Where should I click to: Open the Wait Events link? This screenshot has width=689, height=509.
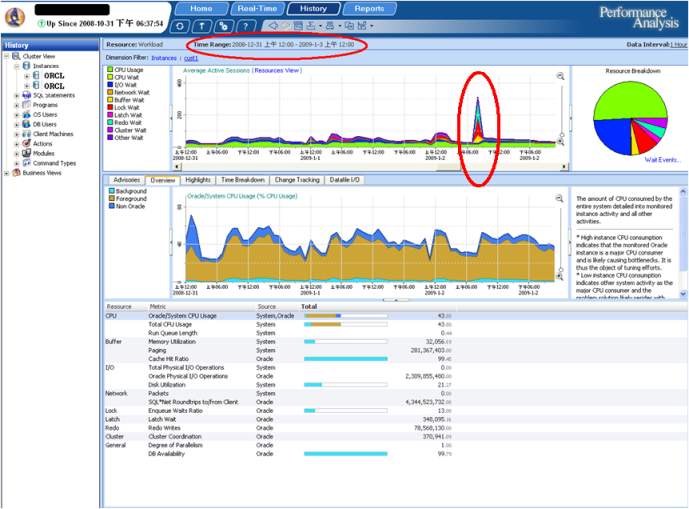point(663,159)
